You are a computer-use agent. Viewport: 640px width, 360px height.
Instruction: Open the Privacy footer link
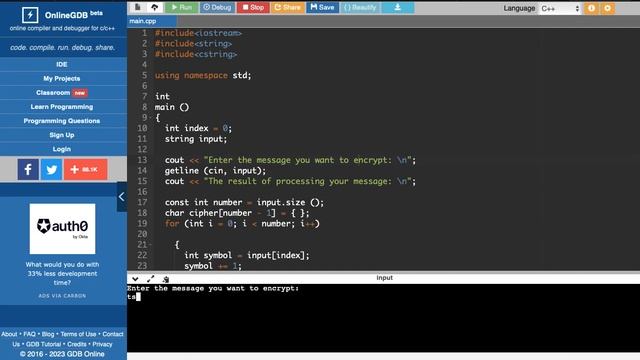point(102,344)
